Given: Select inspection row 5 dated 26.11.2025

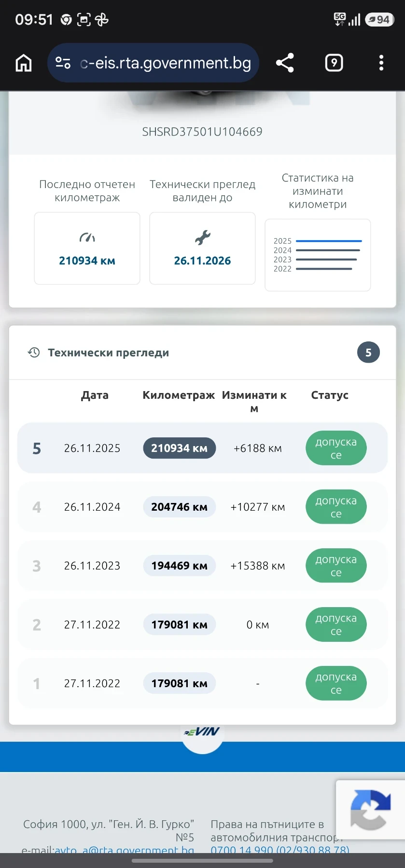Looking at the screenshot, I should pos(202,448).
